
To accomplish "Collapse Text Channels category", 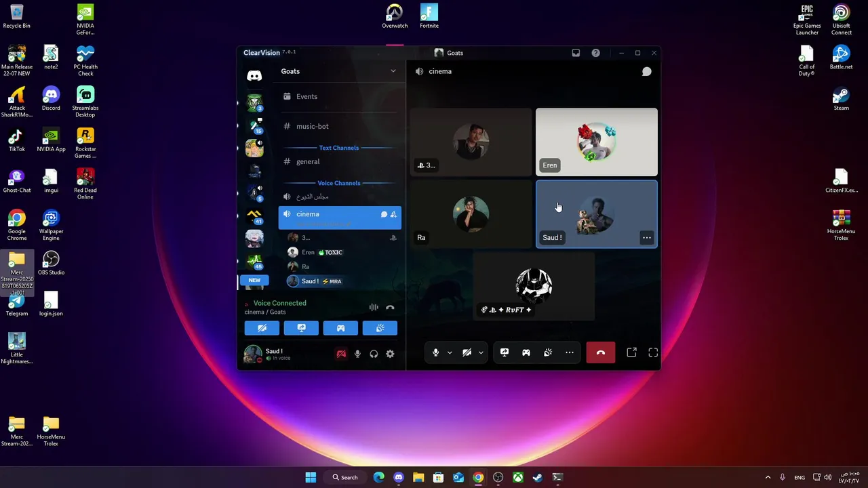I will pos(339,148).
